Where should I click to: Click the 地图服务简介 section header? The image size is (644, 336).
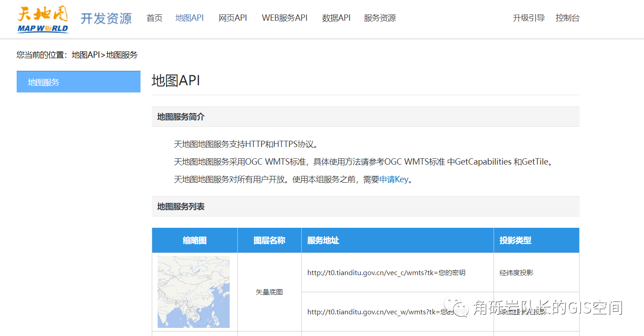click(x=366, y=117)
